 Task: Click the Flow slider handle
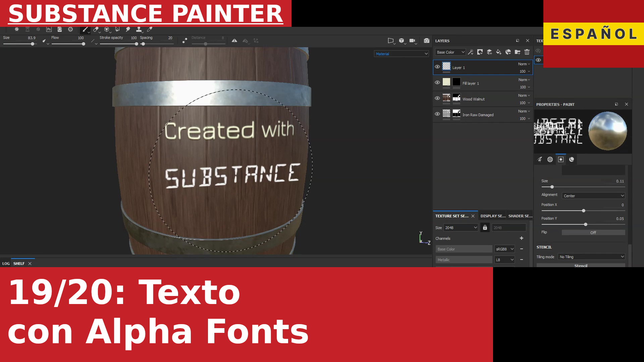[x=84, y=44]
